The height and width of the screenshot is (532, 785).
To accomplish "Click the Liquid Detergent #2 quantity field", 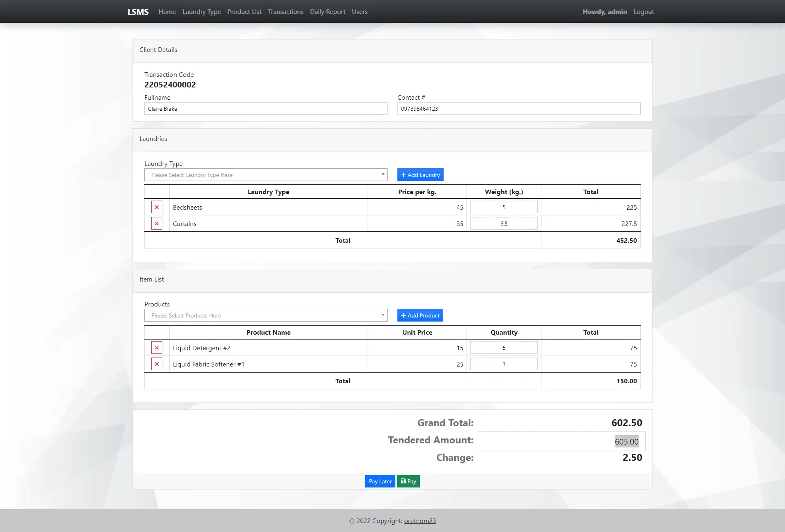I will tap(504, 348).
